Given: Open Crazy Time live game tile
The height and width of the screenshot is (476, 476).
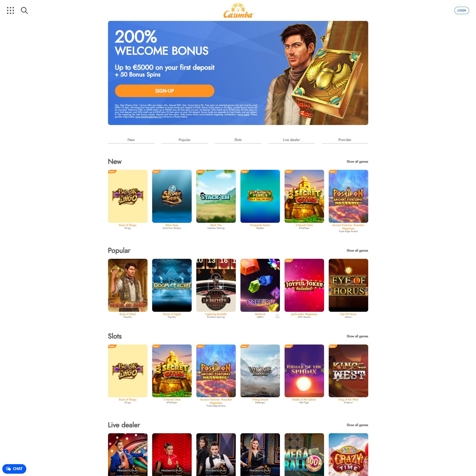Looking at the screenshot, I should point(348,455).
